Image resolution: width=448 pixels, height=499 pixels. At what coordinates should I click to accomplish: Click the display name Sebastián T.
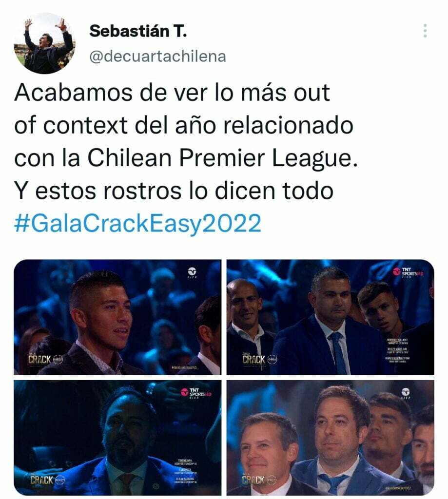point(138,31)
